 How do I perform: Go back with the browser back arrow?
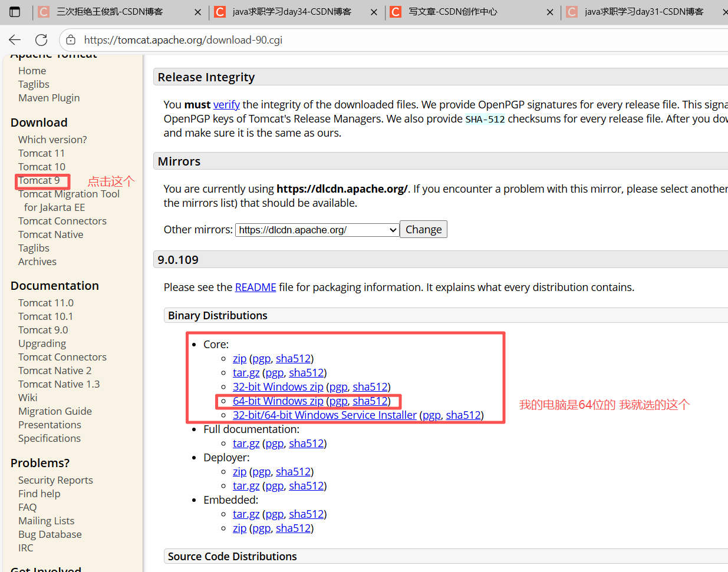pos(15,40)
